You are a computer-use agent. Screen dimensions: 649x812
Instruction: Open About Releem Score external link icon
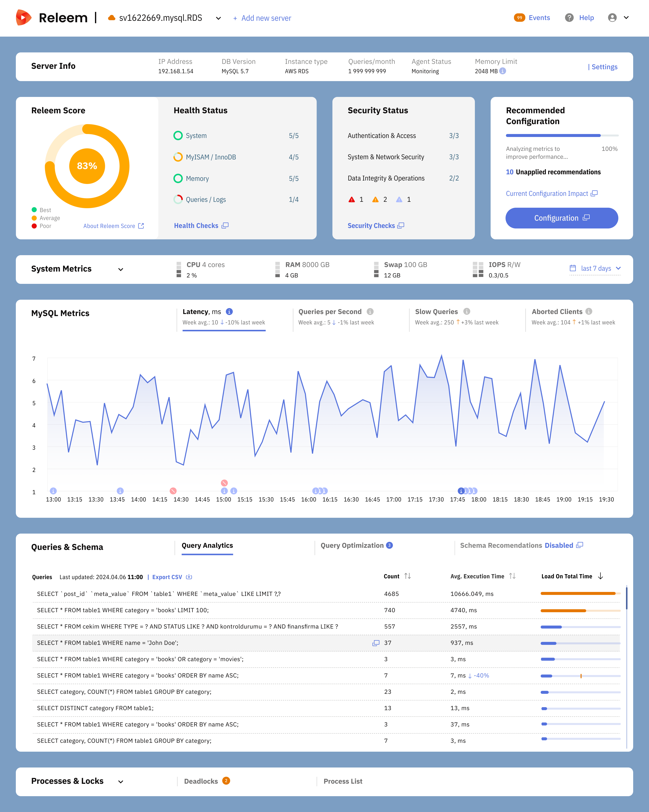tap(141, 226)
